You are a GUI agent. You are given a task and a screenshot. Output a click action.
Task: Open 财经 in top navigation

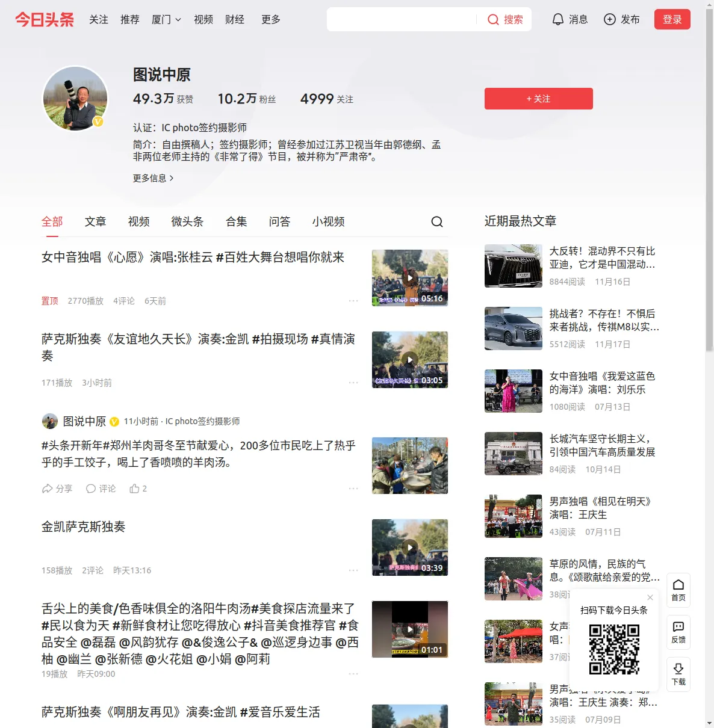point(235,19)
